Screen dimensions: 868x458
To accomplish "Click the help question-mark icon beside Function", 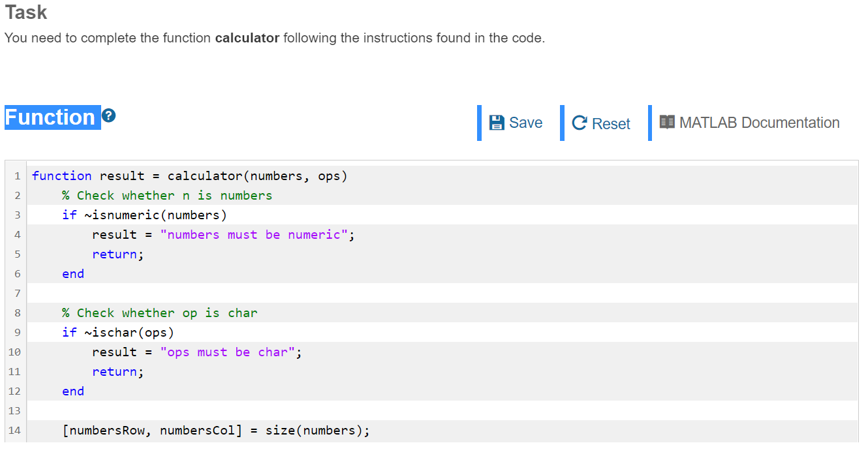I will [x=109, y=116].
